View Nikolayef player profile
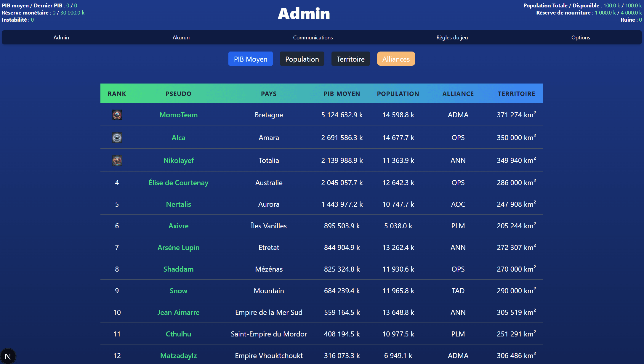 (x=178, y=161)
